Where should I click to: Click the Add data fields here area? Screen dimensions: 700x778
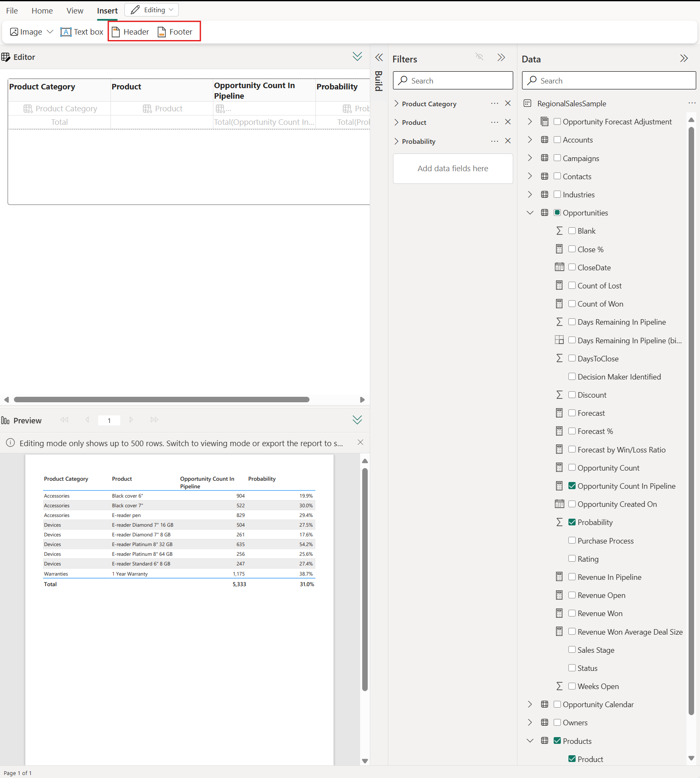coord(452,168)
